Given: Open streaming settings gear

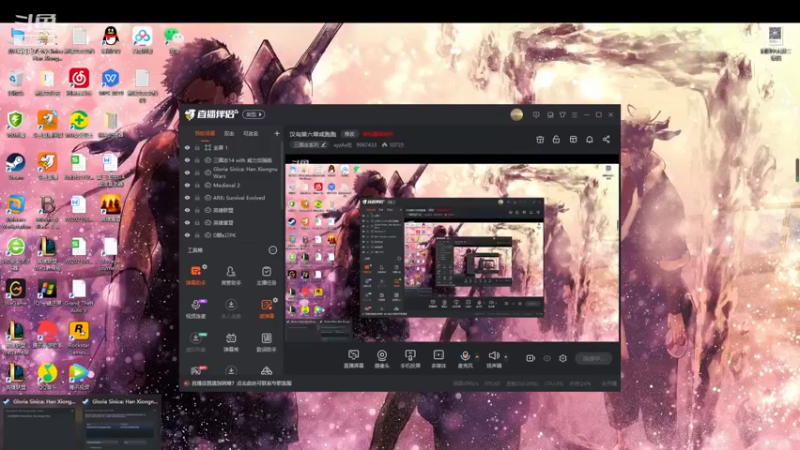Looking at the screenshot, I should [x=563, y=358].
